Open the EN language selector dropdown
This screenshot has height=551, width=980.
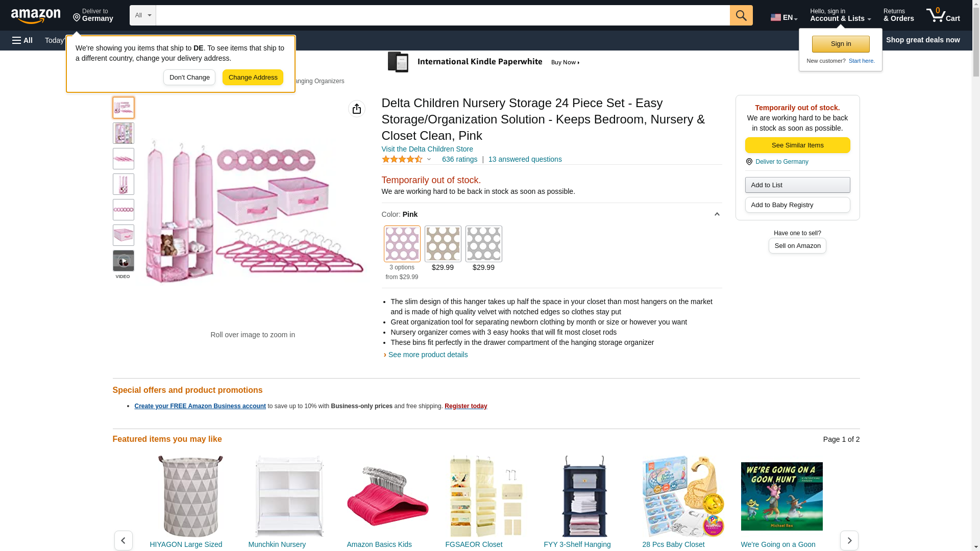coord(784,17)
